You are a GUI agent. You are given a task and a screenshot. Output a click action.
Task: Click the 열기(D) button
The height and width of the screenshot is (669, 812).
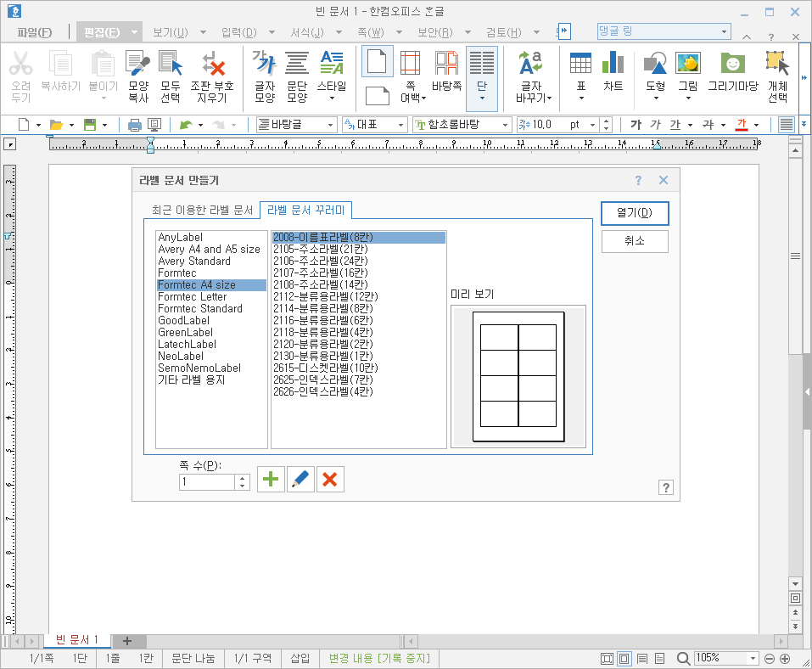pos(635,213)
